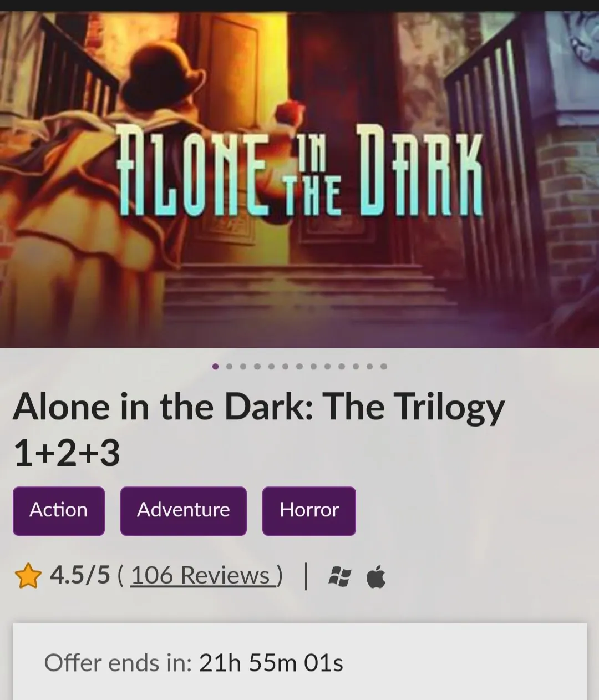Jump to the second carousel dot
The image size is (599, 700).
(x=229, y=366)
